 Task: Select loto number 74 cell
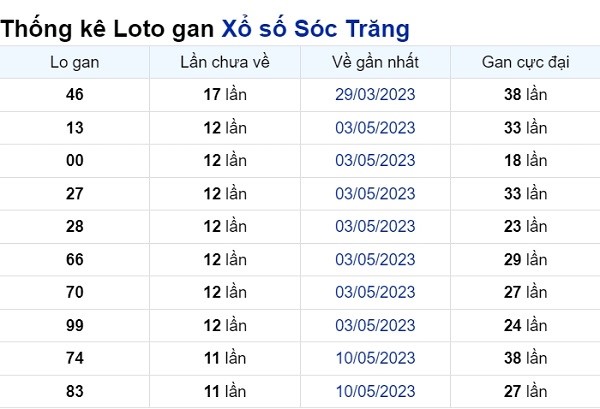75,358
